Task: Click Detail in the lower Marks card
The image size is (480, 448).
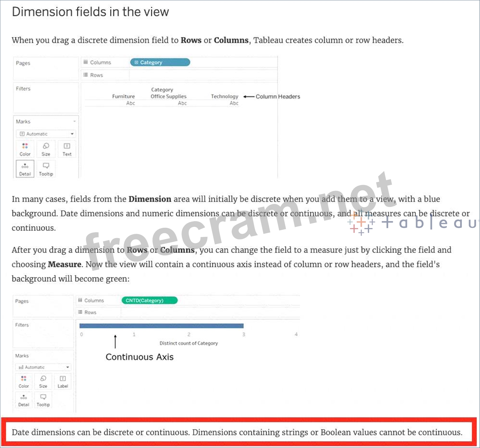Action: (24, 400)
